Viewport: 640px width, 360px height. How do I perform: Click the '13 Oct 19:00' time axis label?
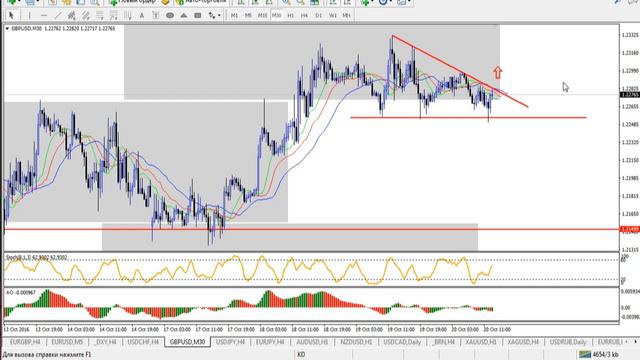coord(49,329)
